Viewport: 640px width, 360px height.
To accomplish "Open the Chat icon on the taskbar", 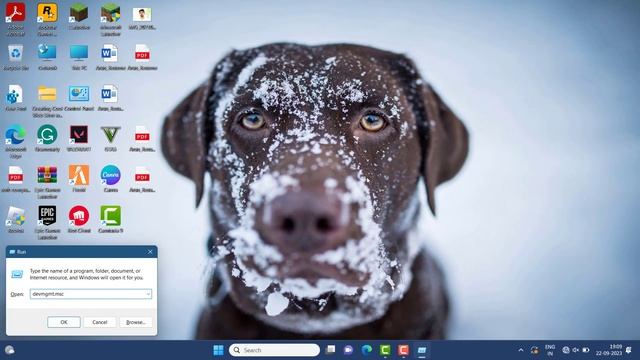I will point(348,350).
